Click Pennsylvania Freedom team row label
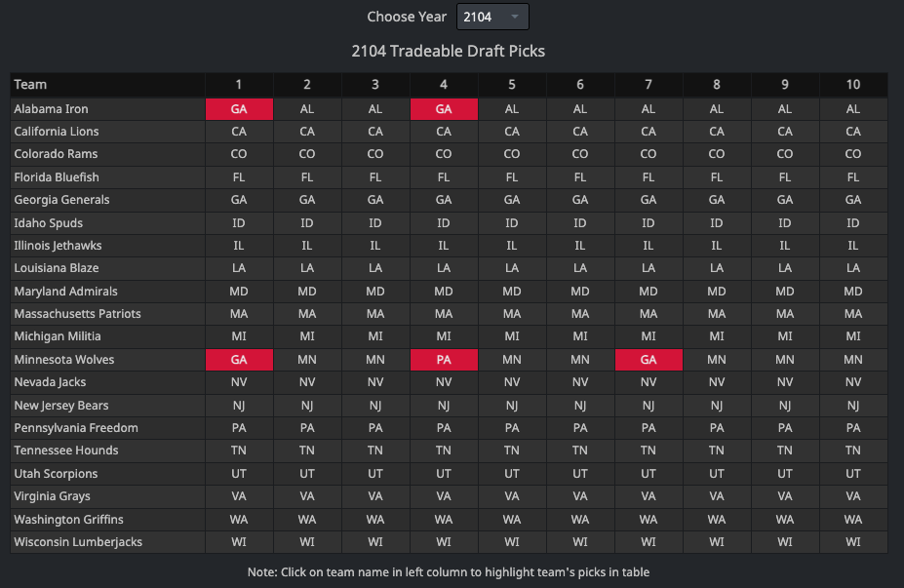Screen dimensions: 904x588 point(76,428)
